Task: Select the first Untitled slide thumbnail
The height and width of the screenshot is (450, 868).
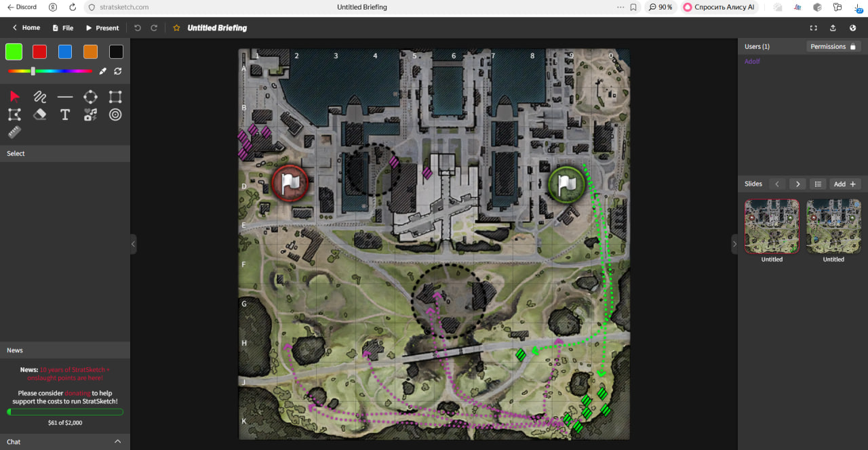Action: tap(772, 226)
